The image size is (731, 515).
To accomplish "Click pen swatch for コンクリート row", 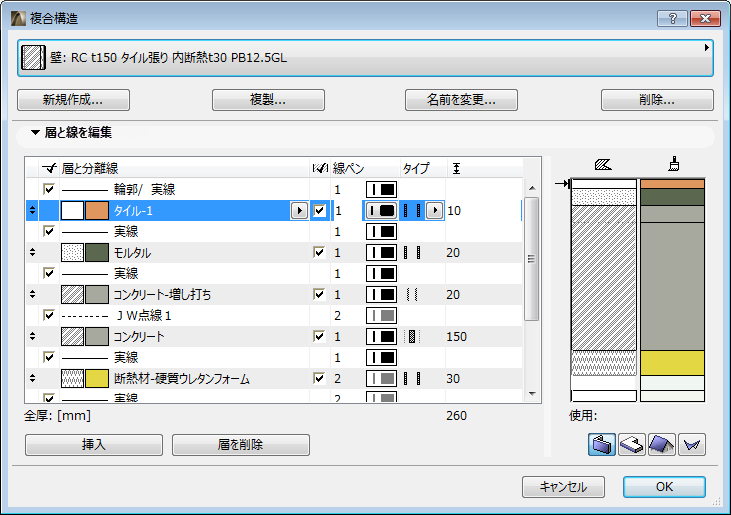I will (381, 336).
